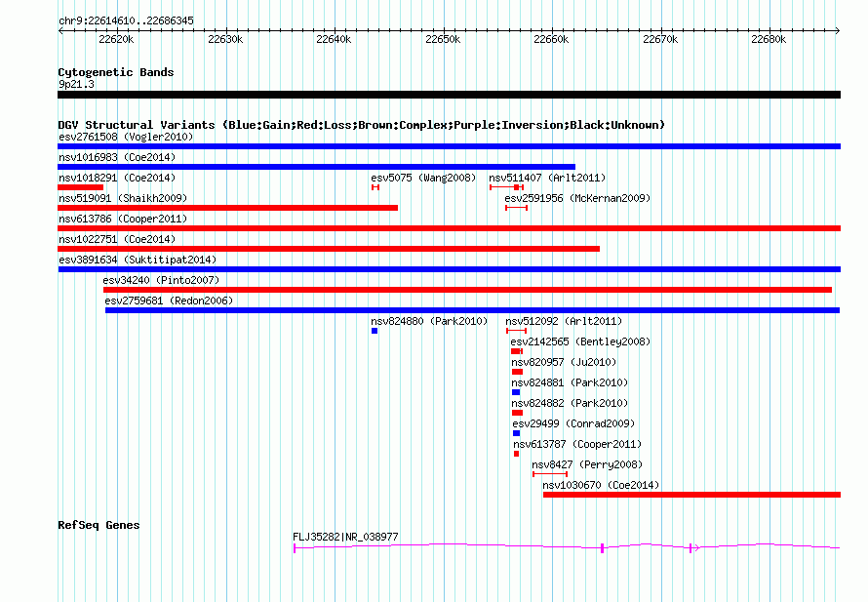Open the esv2142565 (Bentley2008) label
The image size is (868, 602).
580,341
